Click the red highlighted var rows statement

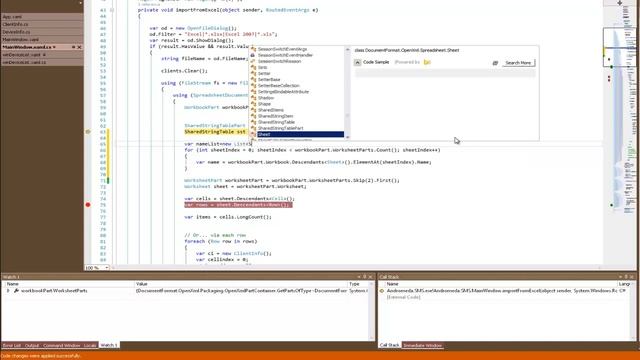[238, 205]
